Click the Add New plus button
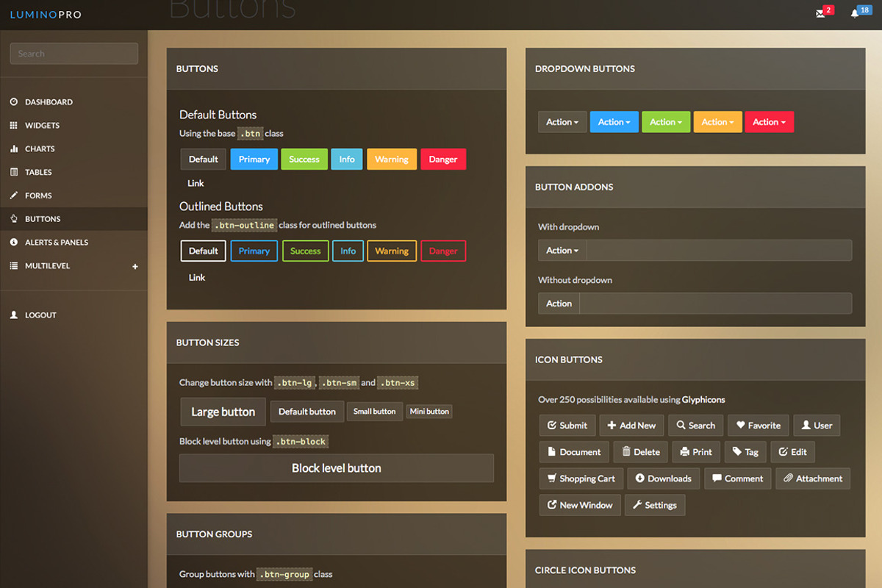This screenshot has height=588, width=882. tap(631, 426)
